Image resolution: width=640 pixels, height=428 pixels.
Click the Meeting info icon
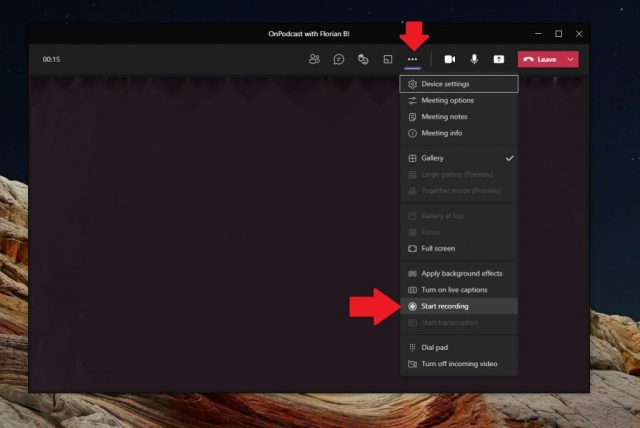pos(412,133)
